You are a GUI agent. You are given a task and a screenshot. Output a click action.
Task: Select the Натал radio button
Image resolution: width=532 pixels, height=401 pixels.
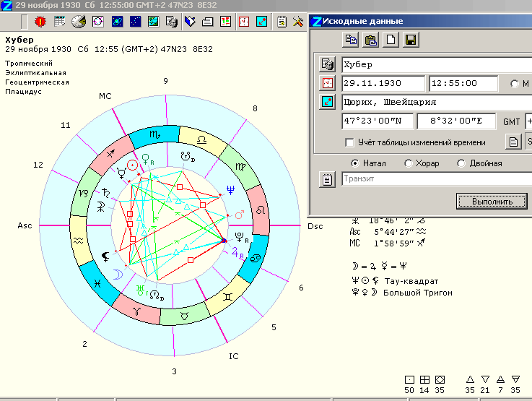(354, 163)
